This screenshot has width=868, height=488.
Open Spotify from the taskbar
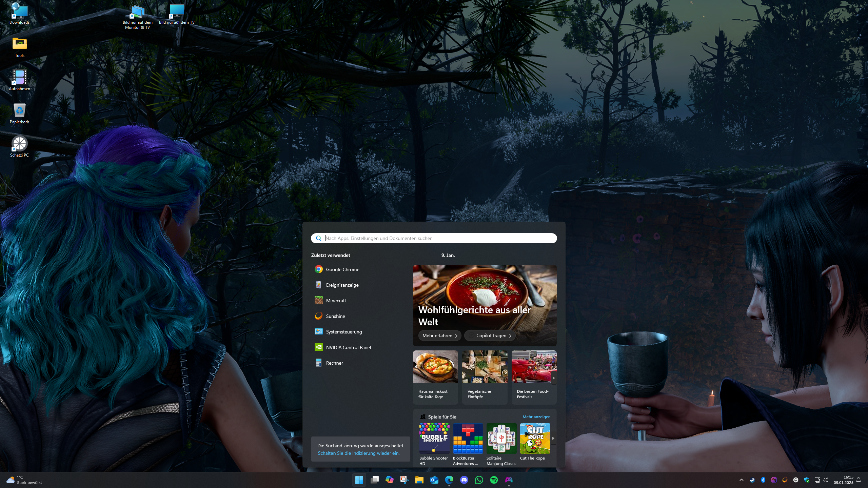(x=494, y=480)
